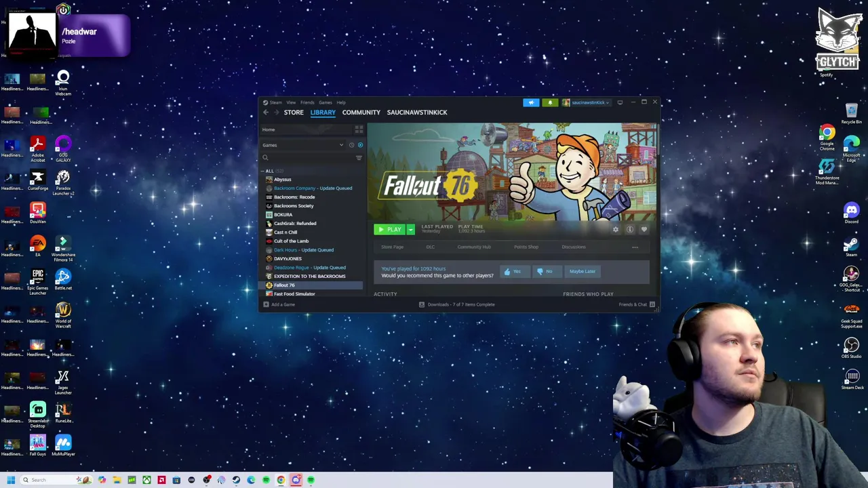Launch Epic Games Launcher shortcut
This screenshot has height=488, width=868.
[37, 281]
